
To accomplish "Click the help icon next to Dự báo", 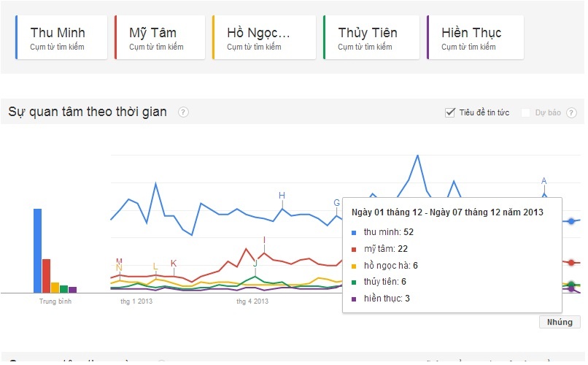I will click(571, 112).
